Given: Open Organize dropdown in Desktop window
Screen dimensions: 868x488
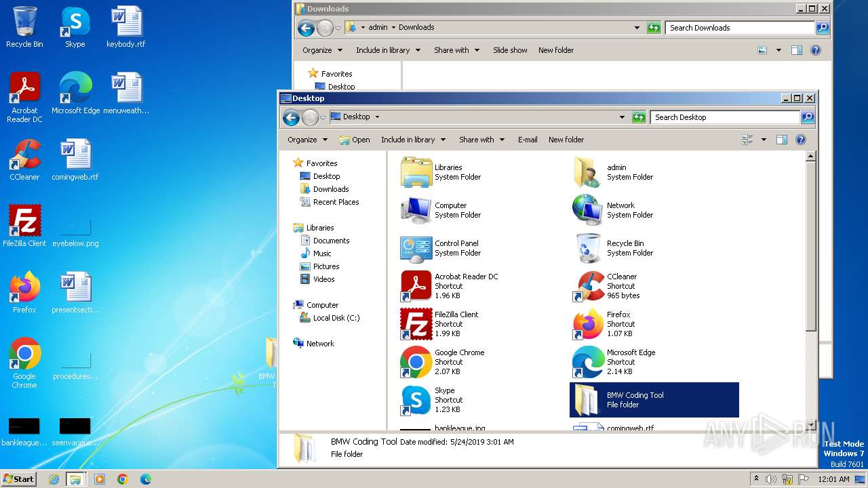Looking at the screenshot, I should 307,140.
